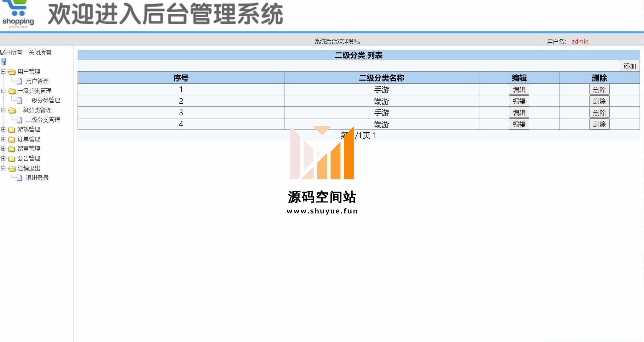Expand the 公告管理 tree node

(x=3, y=158)
